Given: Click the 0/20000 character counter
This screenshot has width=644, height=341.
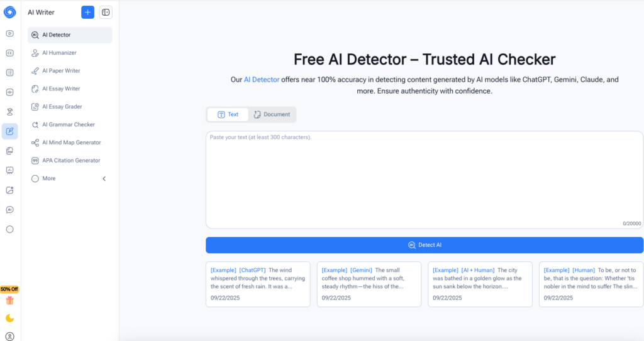Looking at the screenshot, I should pos(631,224).
